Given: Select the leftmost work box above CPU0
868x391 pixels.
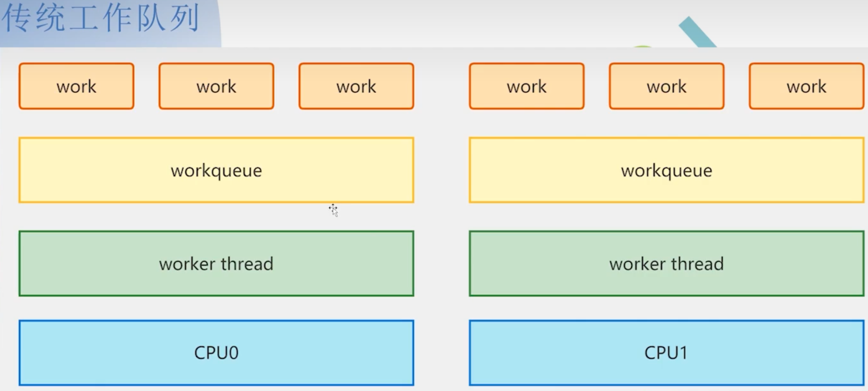Looking at the screenshot, I should click(76, 86).
